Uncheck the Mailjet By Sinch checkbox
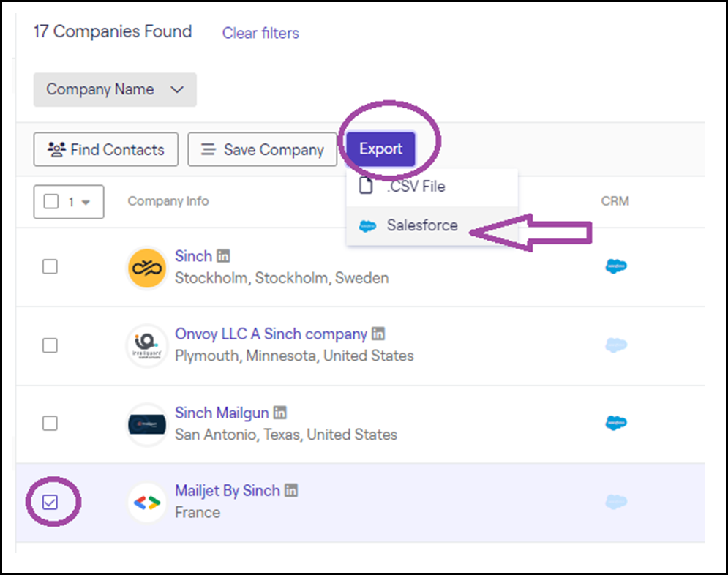This screenshot has width=728, height=575. click(x=50, y=502)
